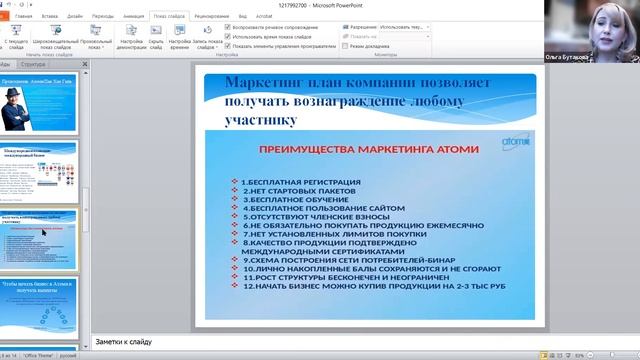Click the thumbnail pane scroll-up arrow
Screen dimensions: 640x360
click(x=86, y=73)
